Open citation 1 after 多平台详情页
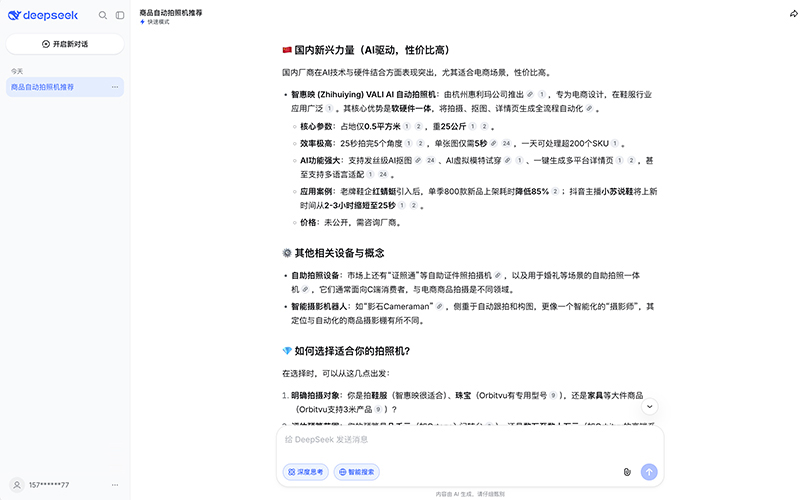This screenshot has width=800, height=500. click(x=619, y=160)
